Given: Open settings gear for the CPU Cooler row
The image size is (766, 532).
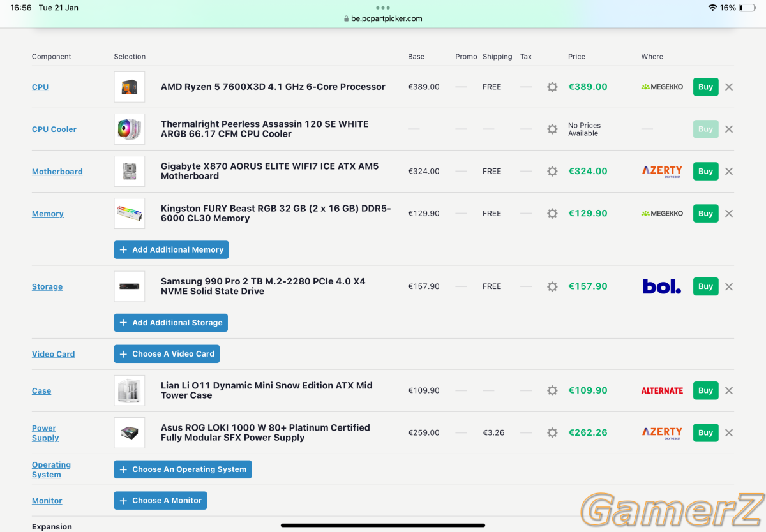Looking at the screenshot, I should pos(552,129).
